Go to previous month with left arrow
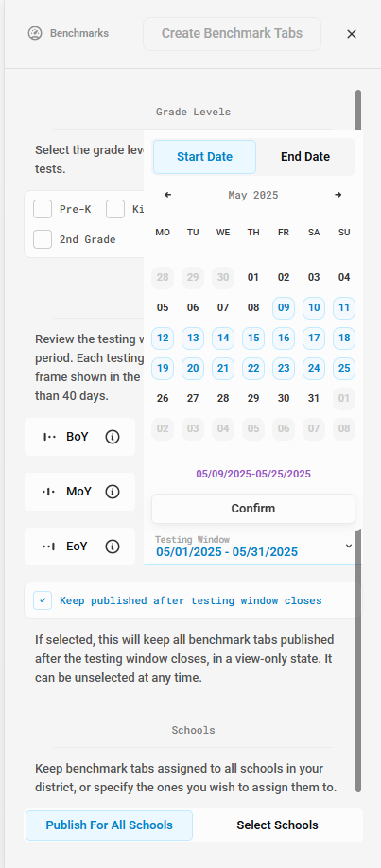Image resolution: width=381 pixels, height=868 pixels. click(x=168, y=195)
